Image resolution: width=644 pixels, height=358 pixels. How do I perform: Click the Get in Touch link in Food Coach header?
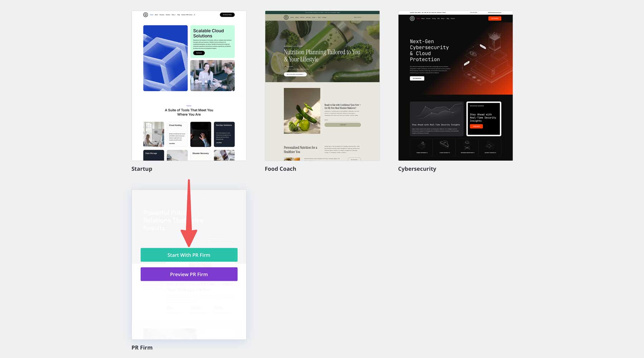pos(358,17)
